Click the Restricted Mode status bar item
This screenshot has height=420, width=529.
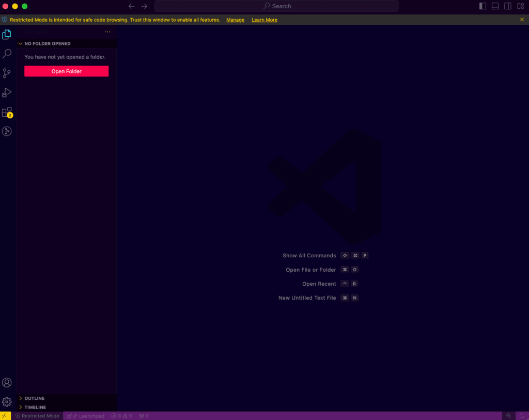[37, 416]
